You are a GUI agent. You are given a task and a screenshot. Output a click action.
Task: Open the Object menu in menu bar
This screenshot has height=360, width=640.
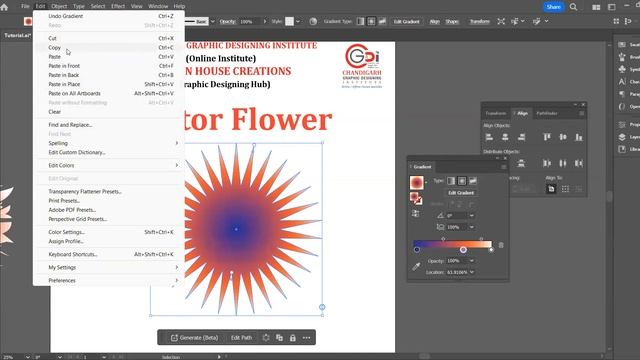click(x=59, y=6)
